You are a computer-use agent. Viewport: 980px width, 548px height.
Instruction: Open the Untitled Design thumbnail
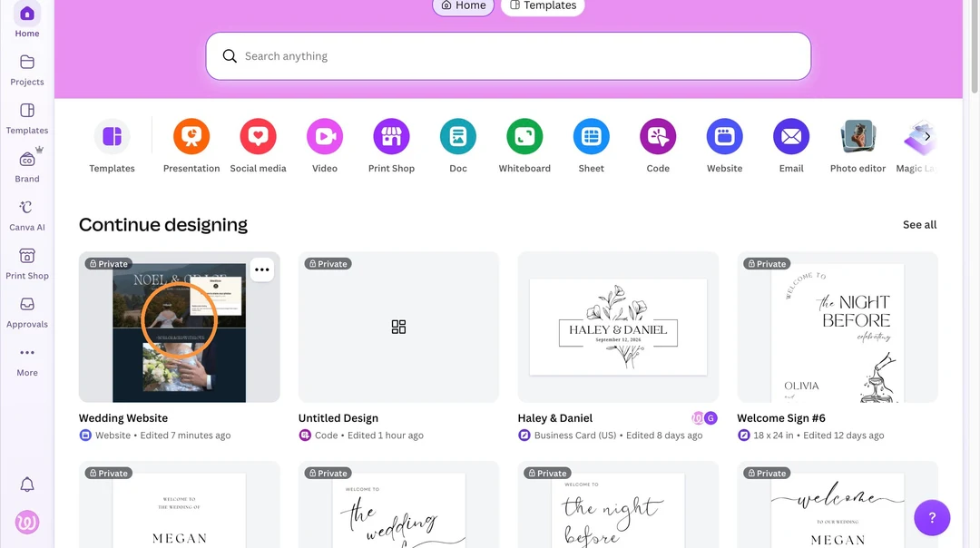398,327
